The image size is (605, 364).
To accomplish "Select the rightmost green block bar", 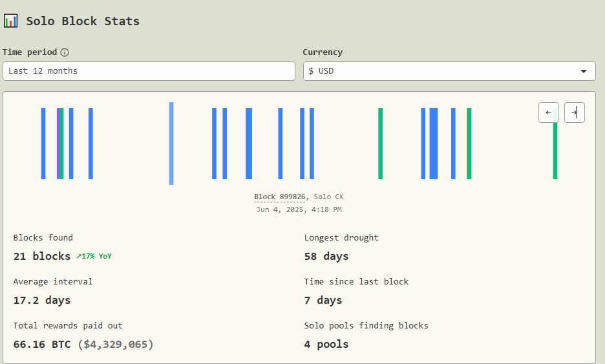I will (555, 149).
